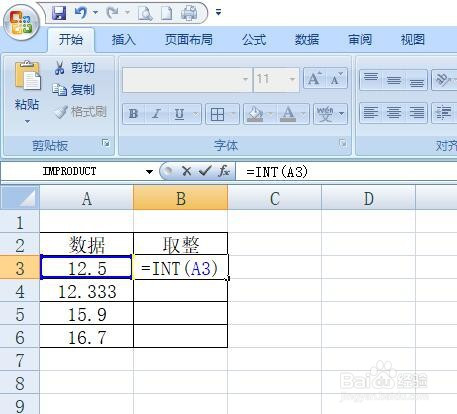
Task: Open the 文 phonetic guide button
Action: pos(325,114)
